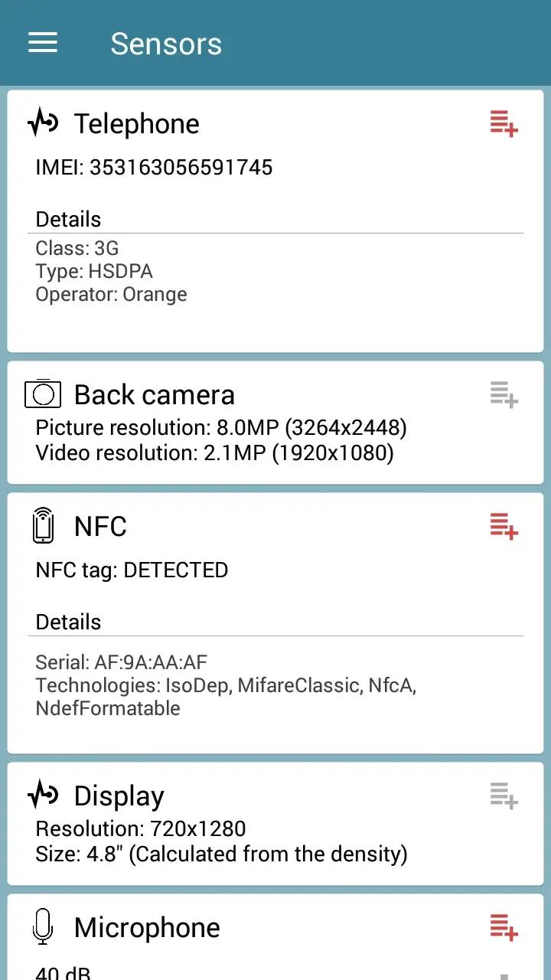The width and height of the screenshot is (551, 980).
Task: Click the Telephone sensor waveform icon
Action: [x=44, y=121]
